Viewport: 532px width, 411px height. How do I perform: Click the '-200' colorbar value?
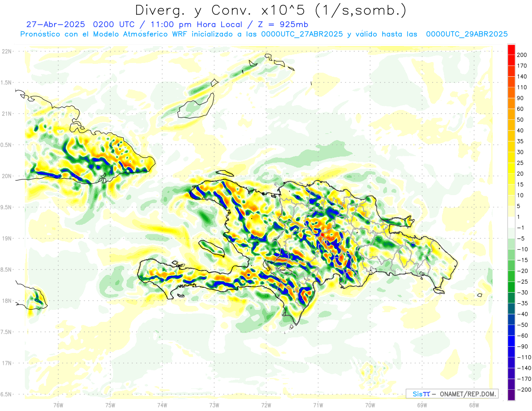pyautogui.click(x=524, y=390)
